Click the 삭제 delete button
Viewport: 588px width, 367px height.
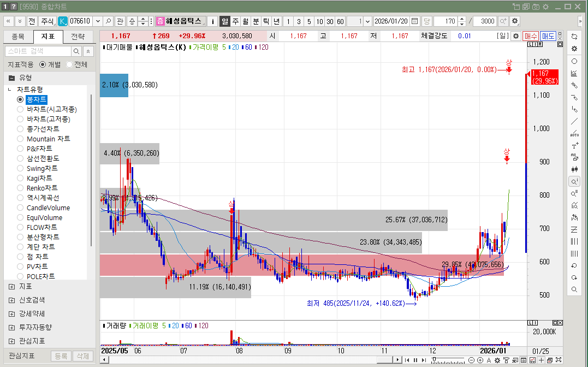82,356
